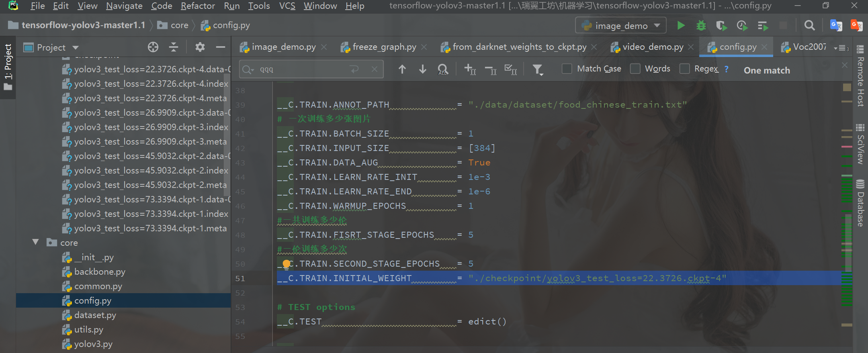Open the profiler run icon
The image size is (868, 353).
(x=742, y=26)
